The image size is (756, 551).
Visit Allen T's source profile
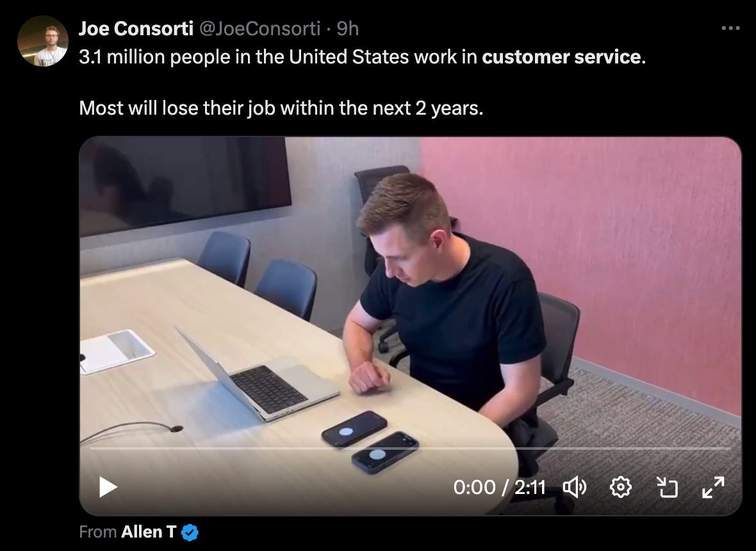point(149,532)
